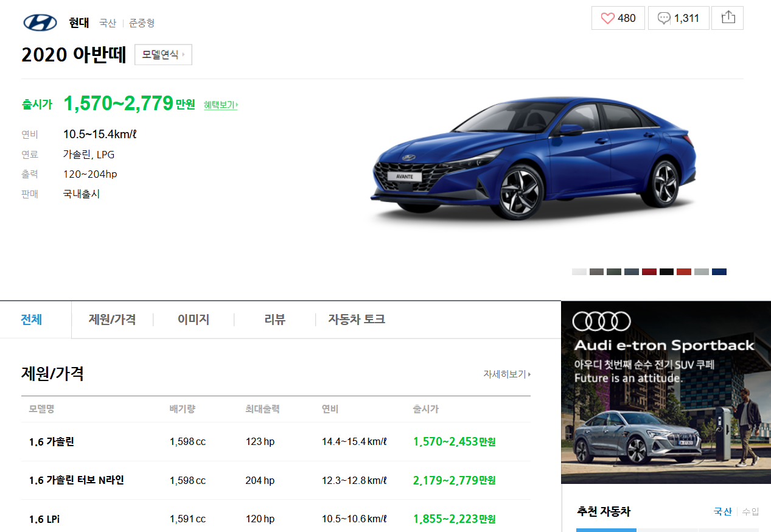Click the 1,570~2,453만원 price cell
The width and height of the screenshot is (771, 532).
pyautogui.click(x=454, y=442)
